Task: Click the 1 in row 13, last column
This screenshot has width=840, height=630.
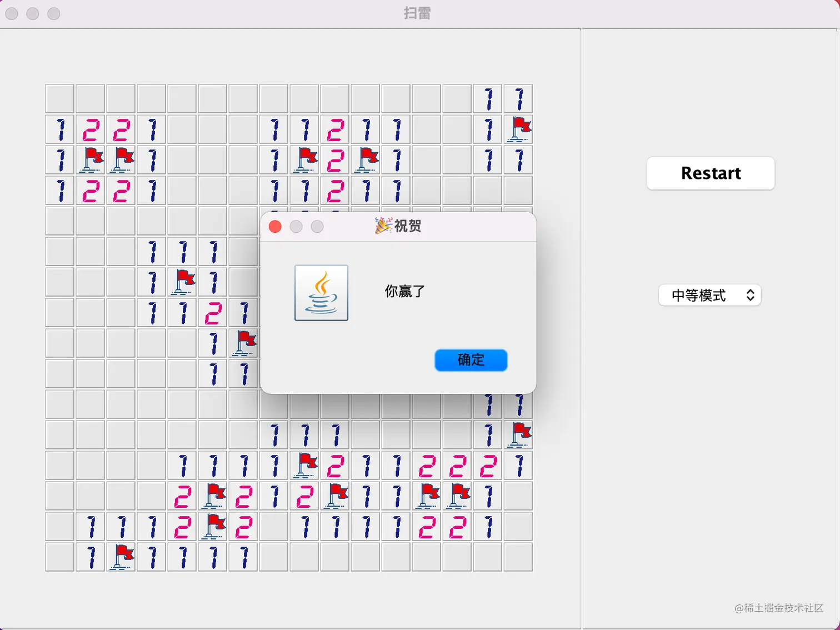Action: click(x=518, y=466)
